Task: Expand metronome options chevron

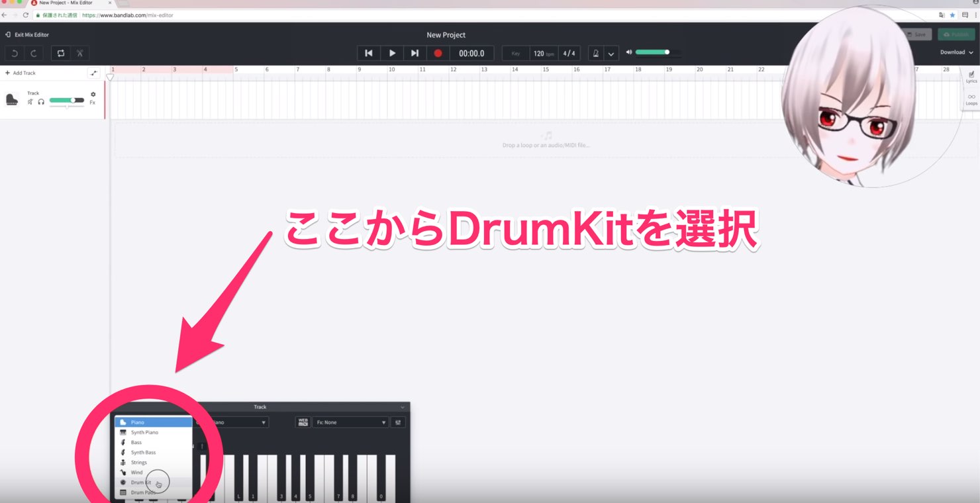Action: pyautogui.click(x=611, y=54)
